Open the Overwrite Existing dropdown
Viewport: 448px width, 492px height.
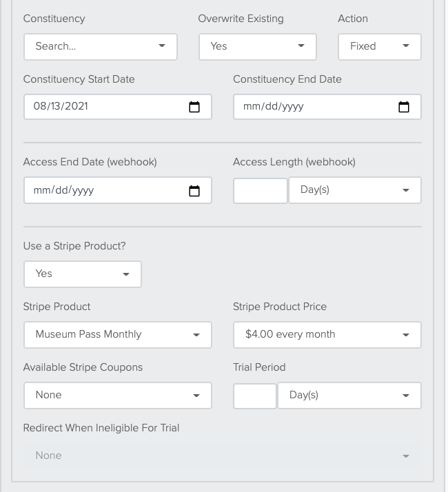pyautogui.click(x=258, y=47)
